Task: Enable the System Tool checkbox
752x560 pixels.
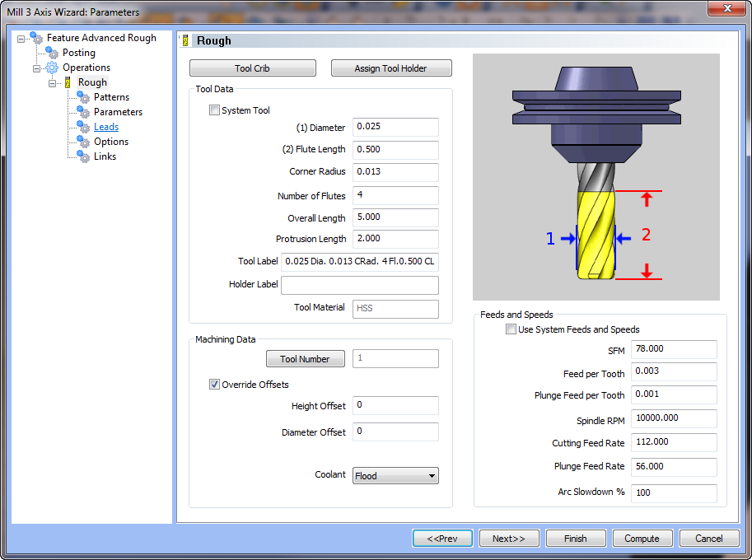Action: [214, 110]
